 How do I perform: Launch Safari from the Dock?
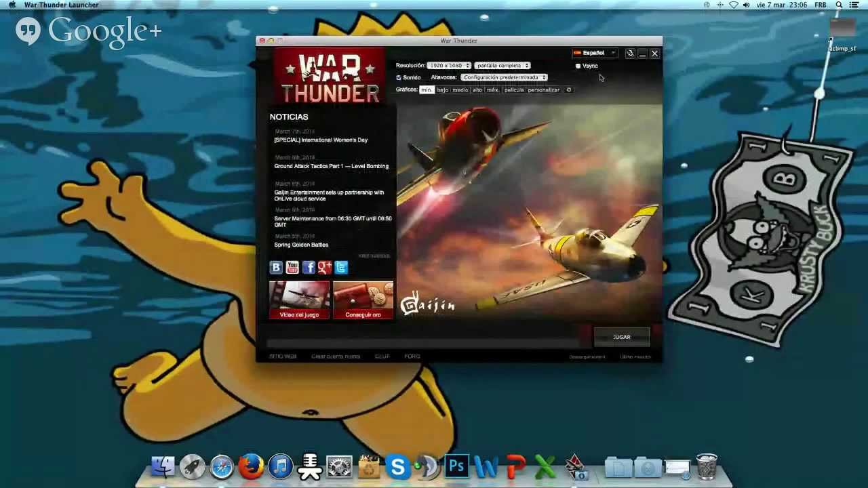tap(222, 466)
